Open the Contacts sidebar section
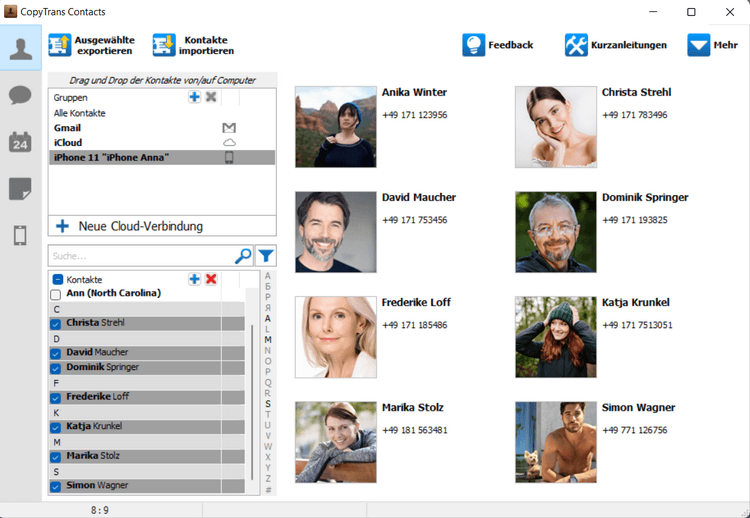This screenshot has width=750, height=518. [21, 48]
